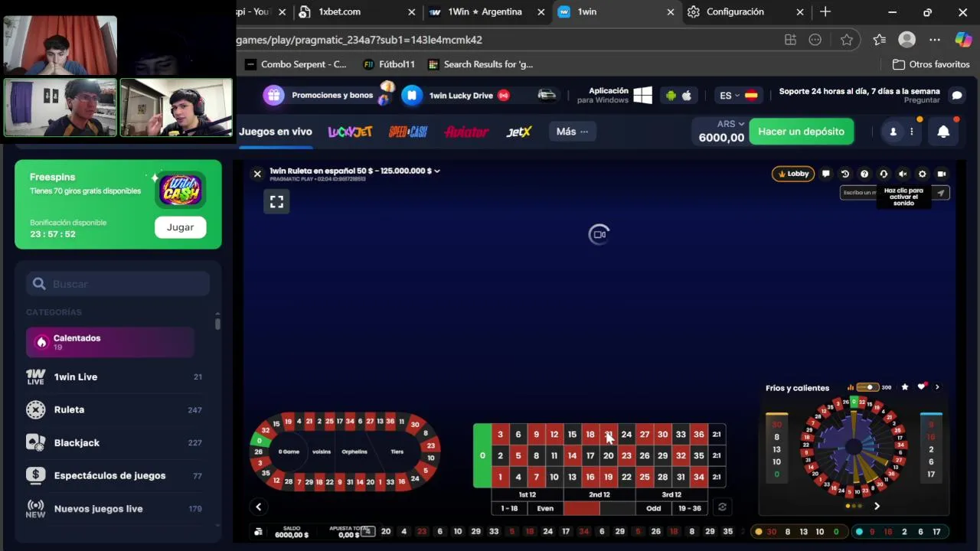Bet on the Black diamond field
Image resolution: width=980 pixels, height=551 pixels.
617,508
